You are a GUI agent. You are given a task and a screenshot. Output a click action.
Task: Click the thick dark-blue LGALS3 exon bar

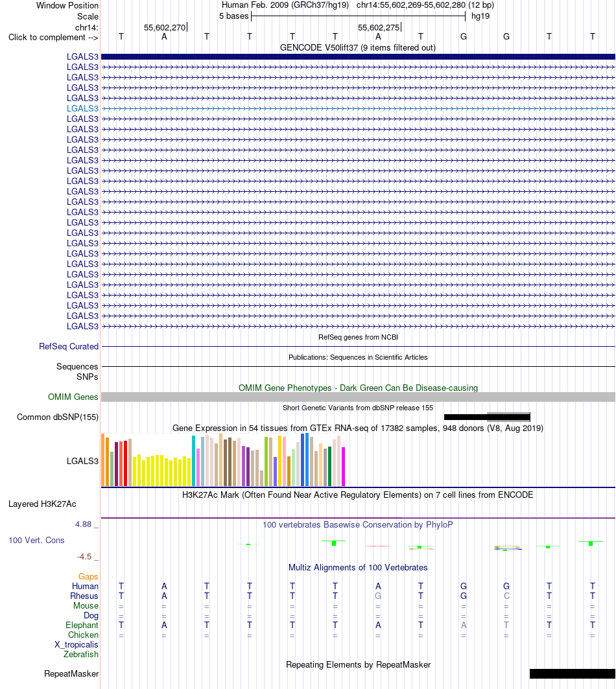click(358, 56)
